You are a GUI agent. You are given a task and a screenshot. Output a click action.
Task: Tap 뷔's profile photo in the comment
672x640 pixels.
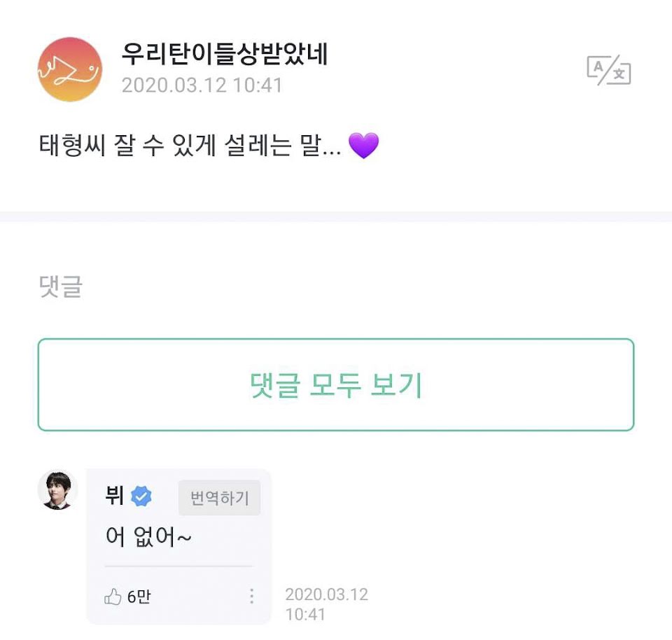(57, 489)
